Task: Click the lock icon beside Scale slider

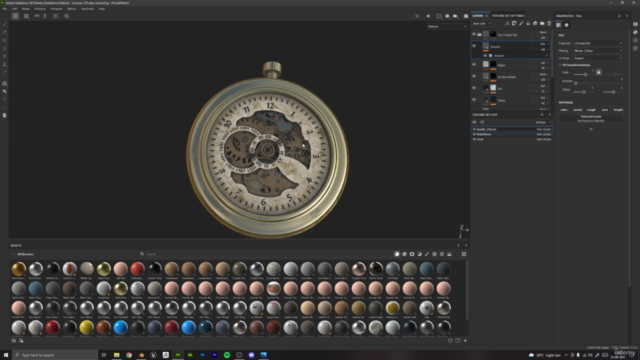Action: [x=599, y=72]
